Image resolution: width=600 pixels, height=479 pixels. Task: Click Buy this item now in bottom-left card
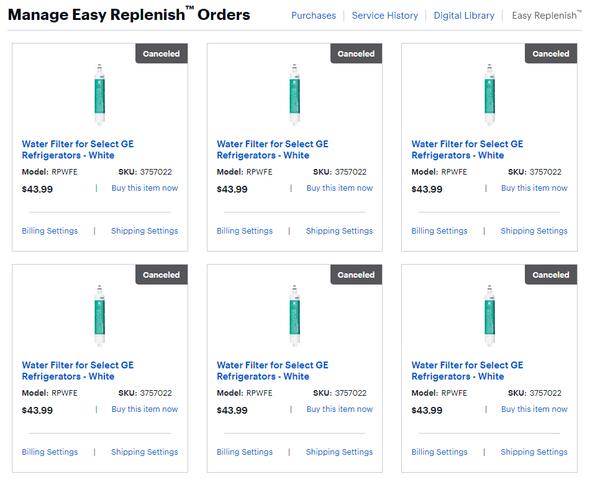point(145,409)
